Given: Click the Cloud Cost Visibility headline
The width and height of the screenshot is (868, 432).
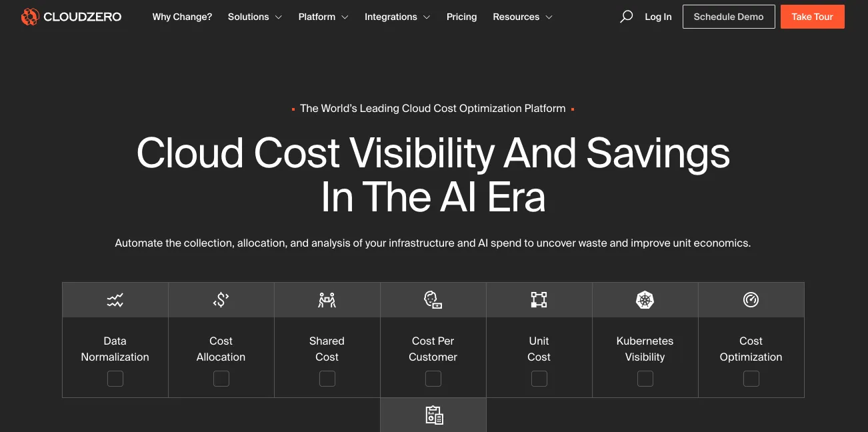Looking at the screenshot, I should 433,175.
